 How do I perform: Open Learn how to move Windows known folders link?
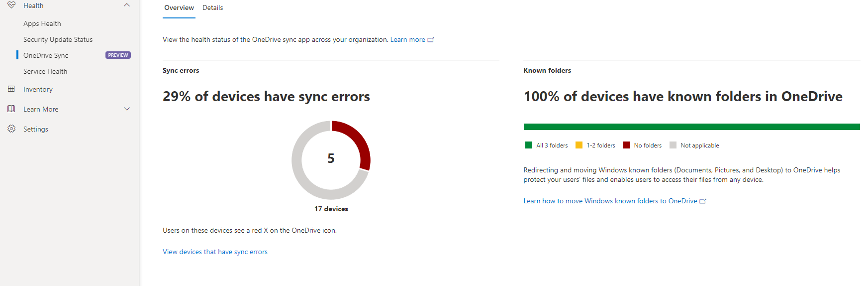610,201
